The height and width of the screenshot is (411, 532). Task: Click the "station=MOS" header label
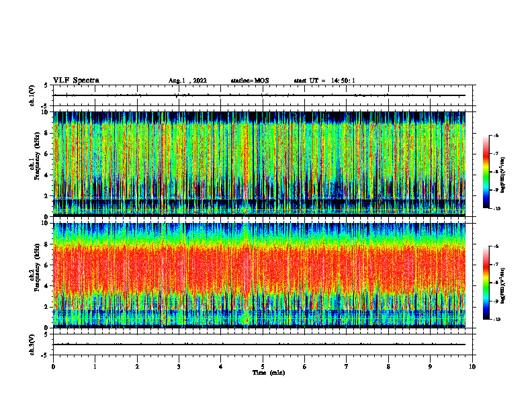(250, 81)
